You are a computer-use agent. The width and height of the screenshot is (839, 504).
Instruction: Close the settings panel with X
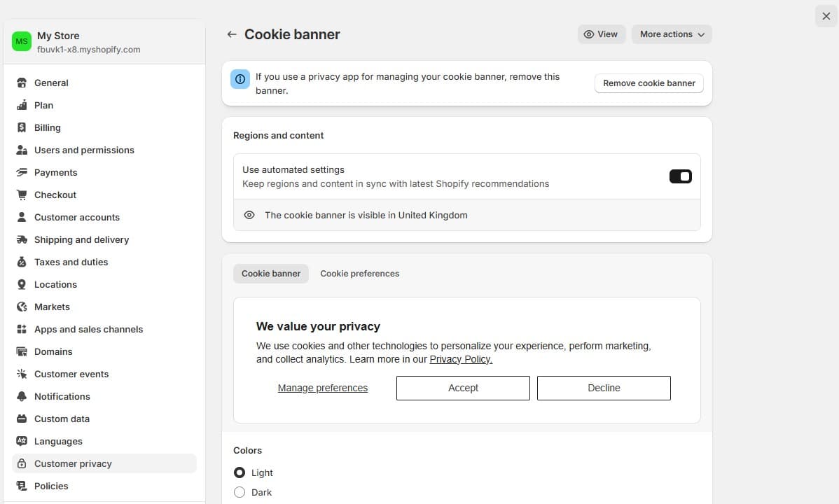826,16
